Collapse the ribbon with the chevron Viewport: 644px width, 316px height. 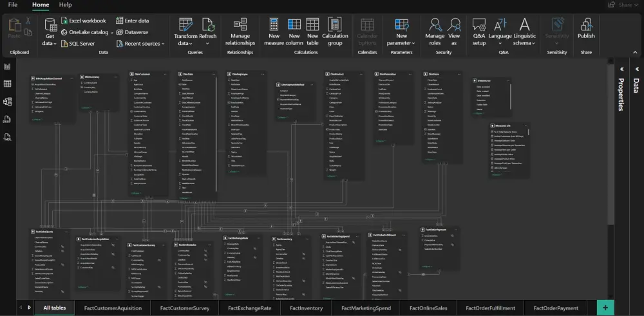point(635,52)
